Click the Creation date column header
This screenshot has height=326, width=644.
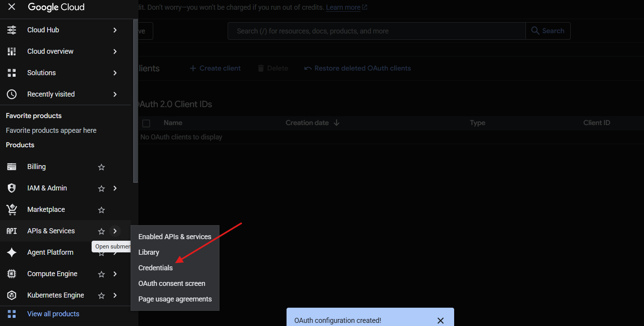click(x=307, y=123)
